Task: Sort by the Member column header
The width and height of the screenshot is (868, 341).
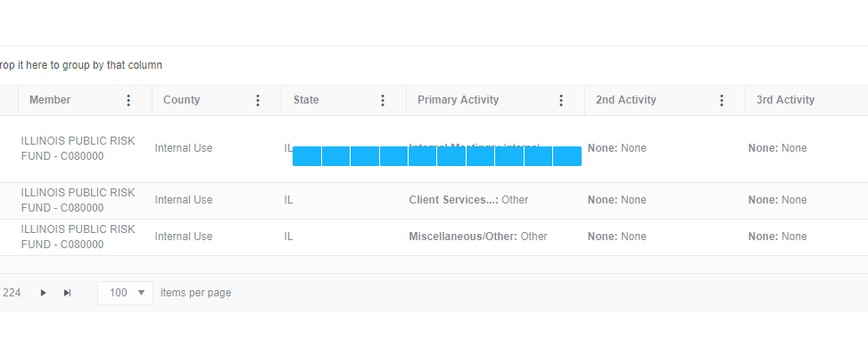Action: coord(50,100)
